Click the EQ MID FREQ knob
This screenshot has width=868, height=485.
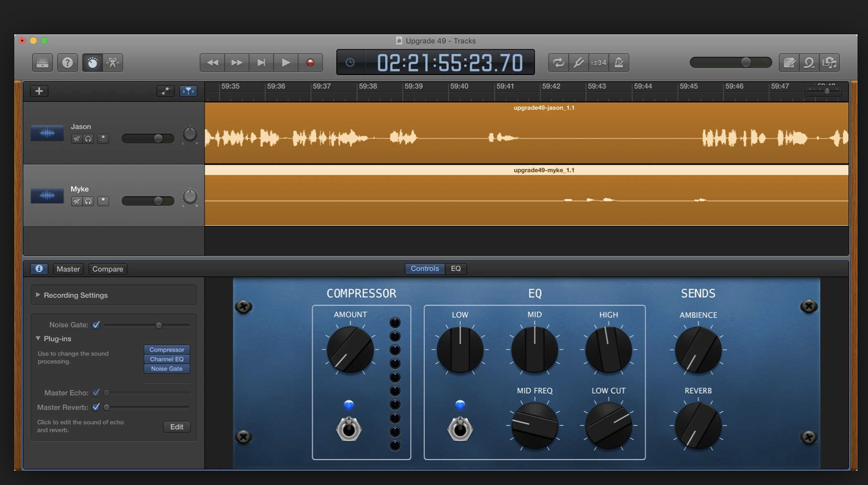534,425
